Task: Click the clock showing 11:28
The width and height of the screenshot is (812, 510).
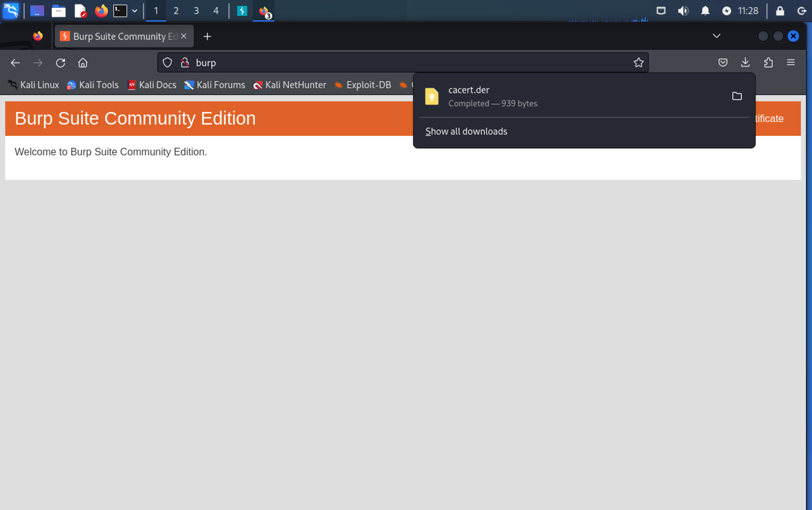Action: pos(748,11)
